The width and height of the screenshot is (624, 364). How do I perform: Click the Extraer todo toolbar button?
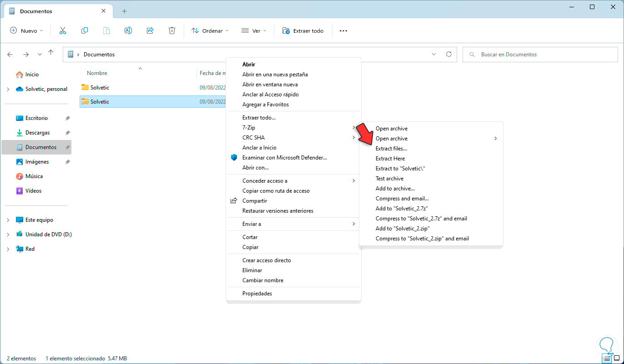pyautogui.click(x=303, y=31)
